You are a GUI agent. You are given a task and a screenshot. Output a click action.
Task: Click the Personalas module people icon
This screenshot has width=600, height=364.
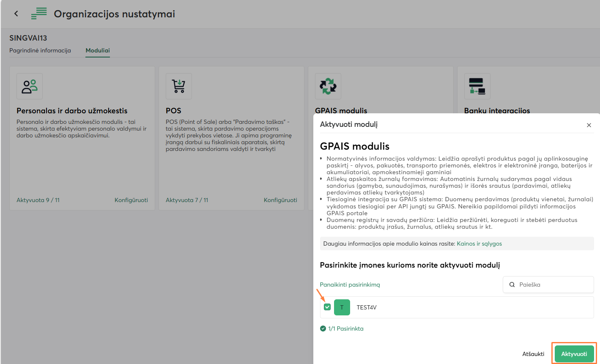[x=30, y=86]
